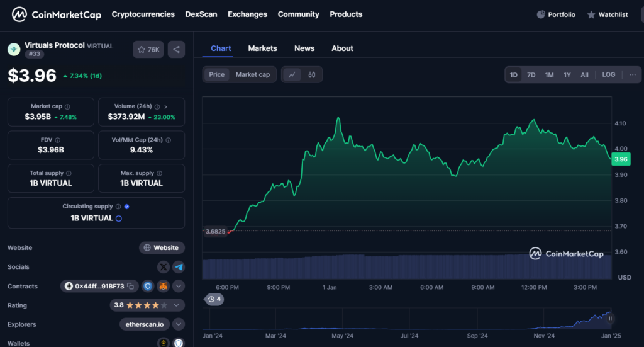Expand the 3.8 star Rating dropdown
The width and height of the screenshot is (644, 347).
point(179,305)
